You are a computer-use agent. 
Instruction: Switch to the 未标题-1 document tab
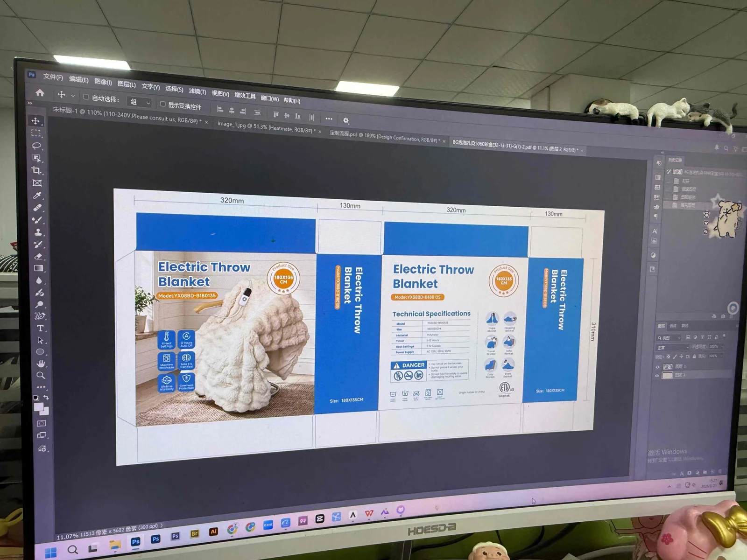(127, 115)
